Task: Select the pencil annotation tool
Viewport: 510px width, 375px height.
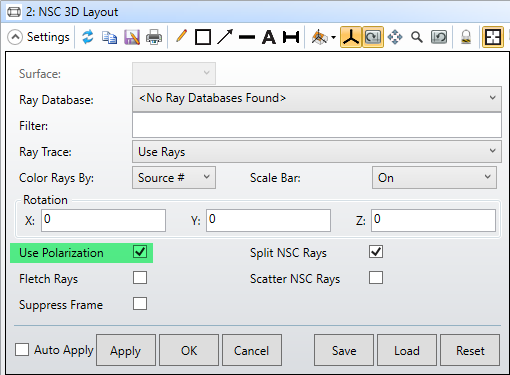Action: coord(181,36)
